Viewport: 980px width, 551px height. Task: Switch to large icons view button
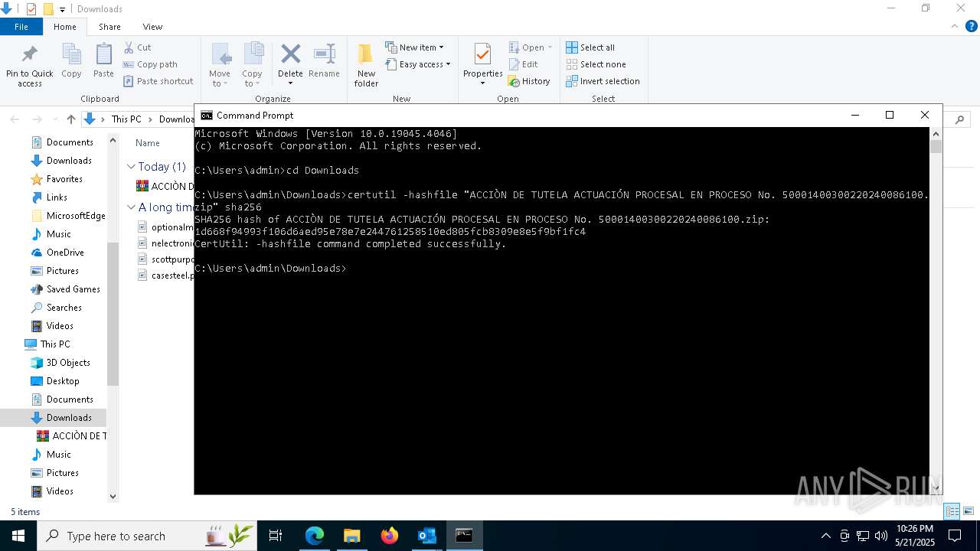(x=969, y=511)
